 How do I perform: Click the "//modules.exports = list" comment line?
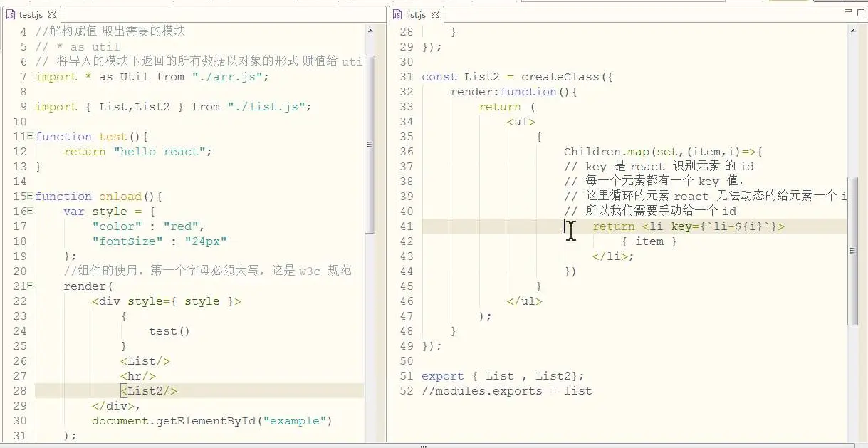(x=507, y=391)
